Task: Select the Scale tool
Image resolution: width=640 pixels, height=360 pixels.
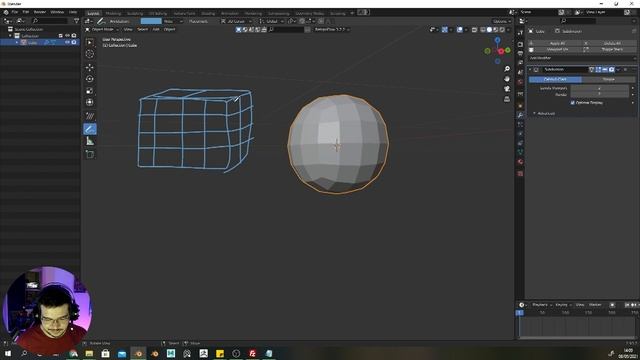Action: tap(90, 91)
